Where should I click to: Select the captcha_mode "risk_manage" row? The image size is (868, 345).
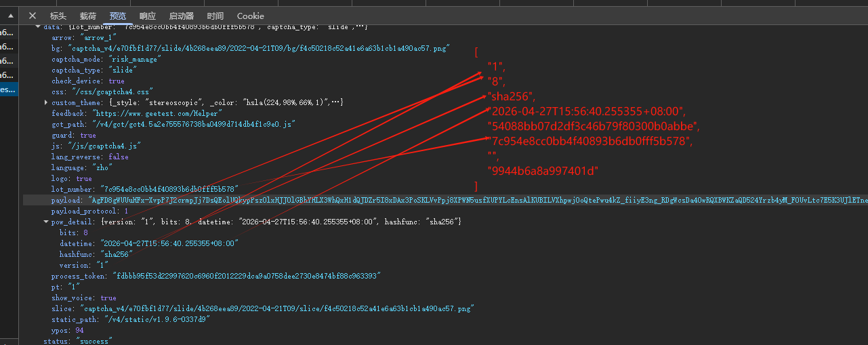coord(106,59)
